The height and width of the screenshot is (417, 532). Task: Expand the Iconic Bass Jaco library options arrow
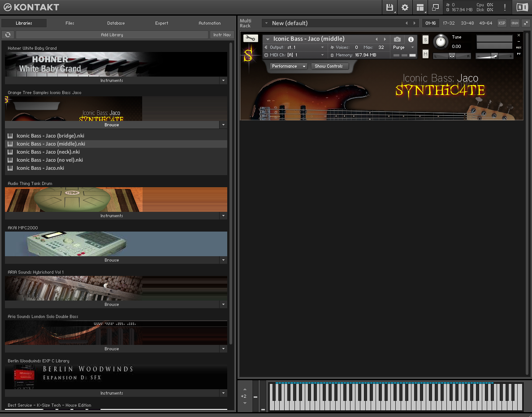click(223, 125)
